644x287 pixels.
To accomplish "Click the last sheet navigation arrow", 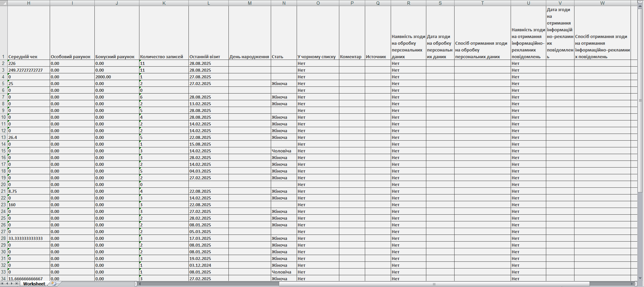I will pyautogui.click(x=17, y=284).
